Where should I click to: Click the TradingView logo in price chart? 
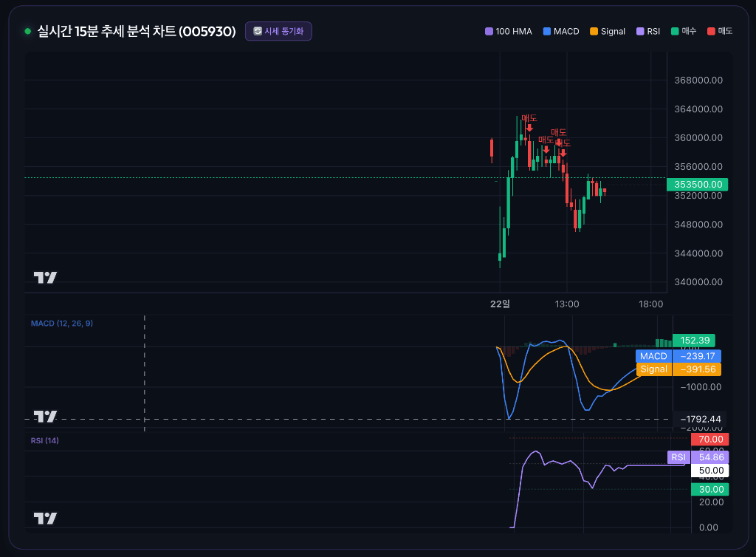point(45,277)
